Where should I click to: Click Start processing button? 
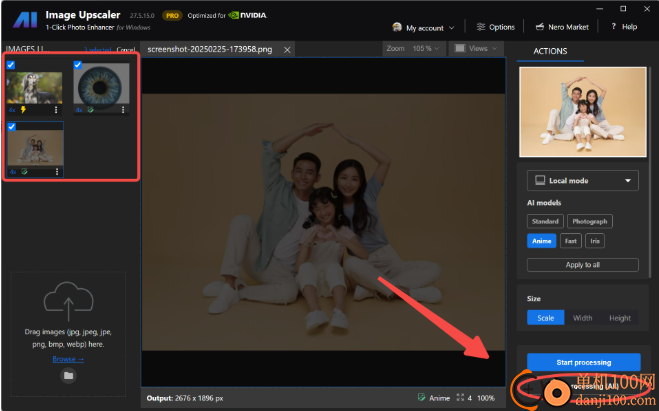coord(583,362)
